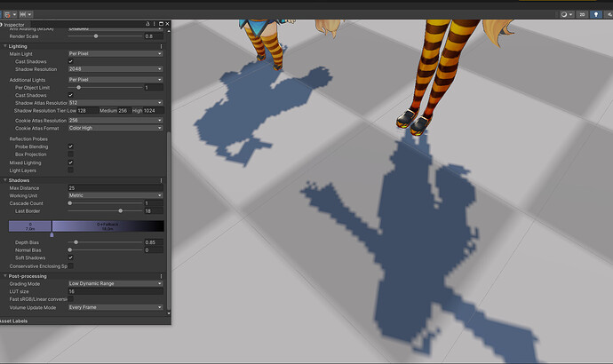Viewport: 613px width, 364px height.
Task: Click the Medium shadow tier field 256
Action: pos(123,110)
